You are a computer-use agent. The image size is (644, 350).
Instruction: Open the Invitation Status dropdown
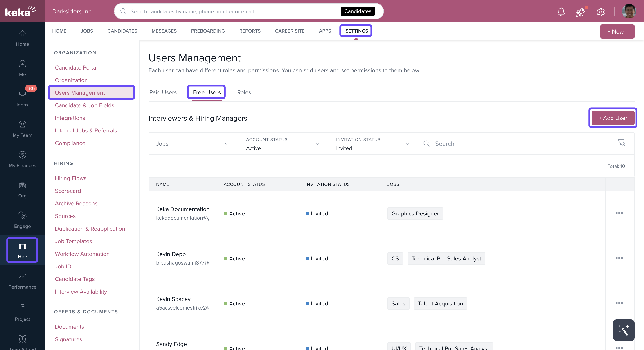point(373,144)
